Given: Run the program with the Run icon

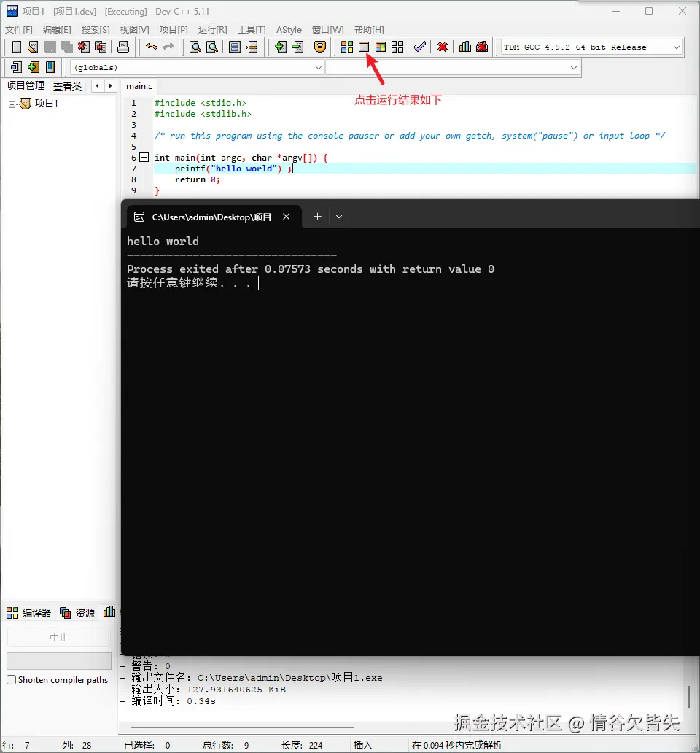Looking at the screenshot, I should tap(364, 47).
